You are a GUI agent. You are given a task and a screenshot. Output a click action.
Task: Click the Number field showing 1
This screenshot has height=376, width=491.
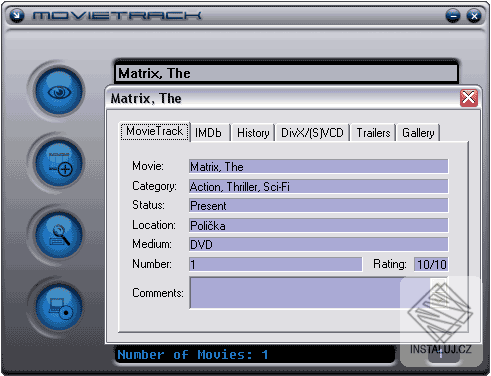(x=275, y=264)
